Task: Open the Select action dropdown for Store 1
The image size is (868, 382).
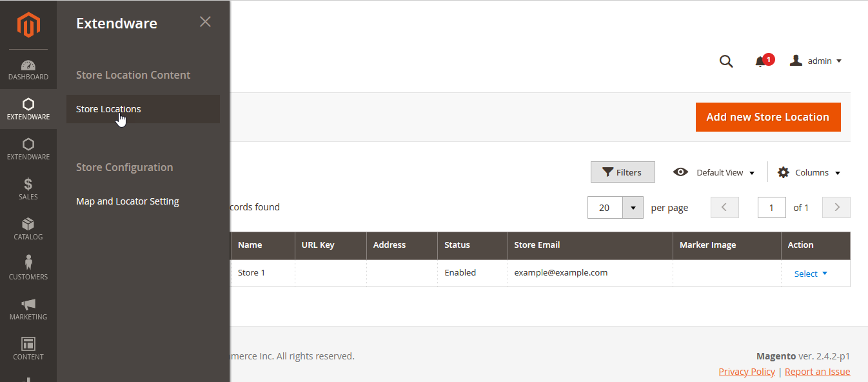Action: tap(811, 274)
